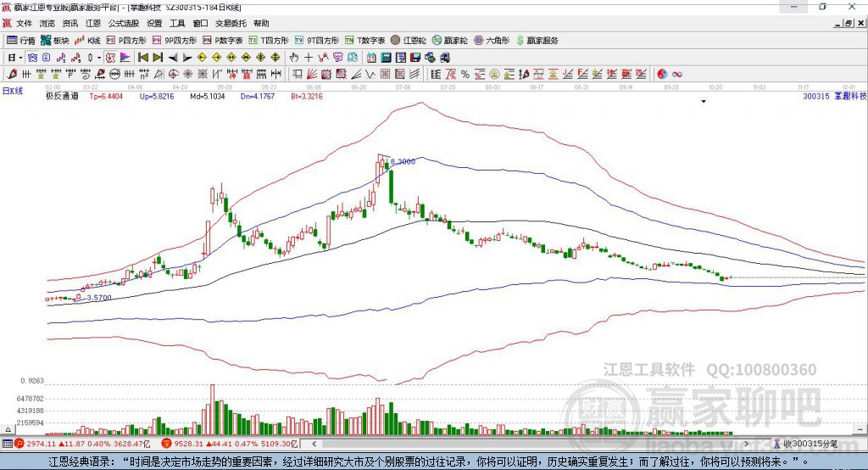Click the 日K线 chart label
Viewport: 868px width, 470px height.
[12, 90]
